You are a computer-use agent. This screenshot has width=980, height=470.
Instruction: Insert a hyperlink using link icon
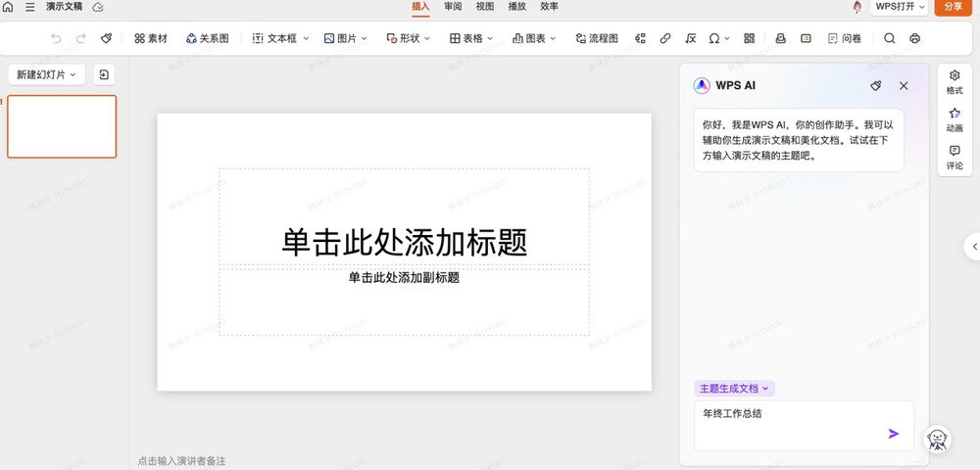click(665, 38)
